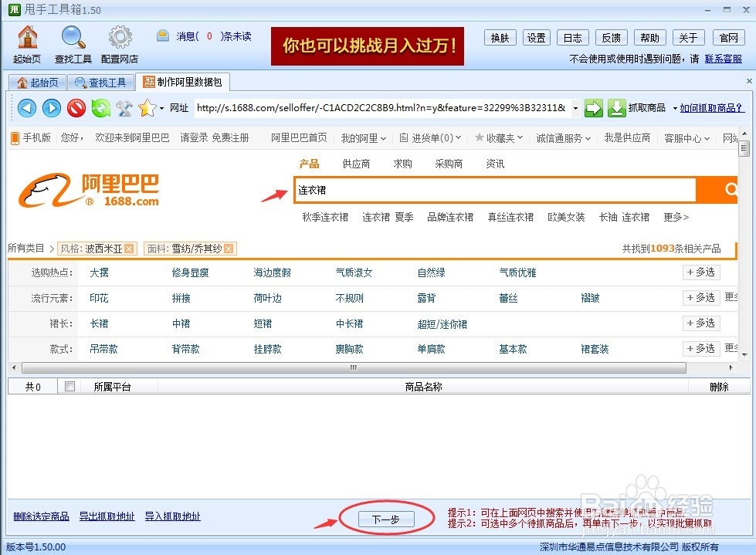The width and height of the screenshot is (756, 555).
Task: Click +多选 in the 裙长 row
Action: point(701,323)
